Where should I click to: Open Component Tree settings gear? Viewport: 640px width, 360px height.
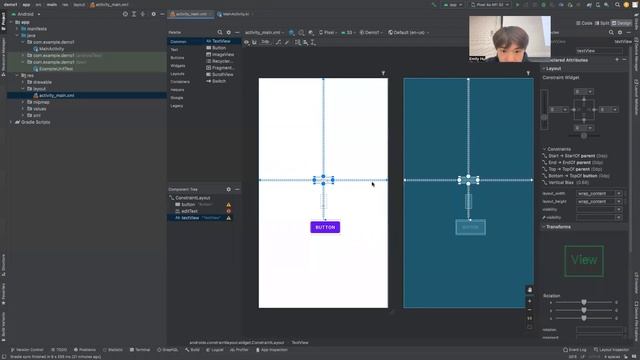[229, 189]
